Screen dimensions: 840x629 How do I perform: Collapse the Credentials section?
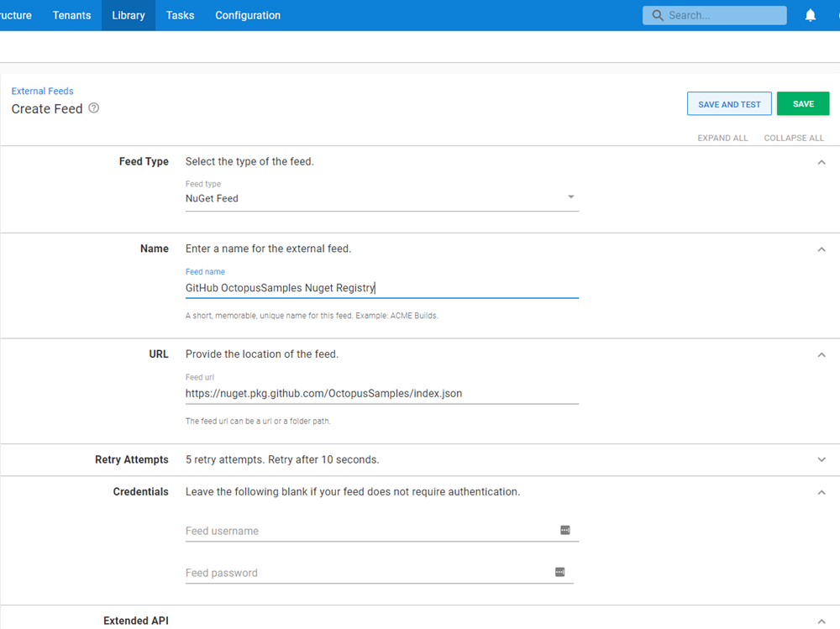click(x=822, y=491)
